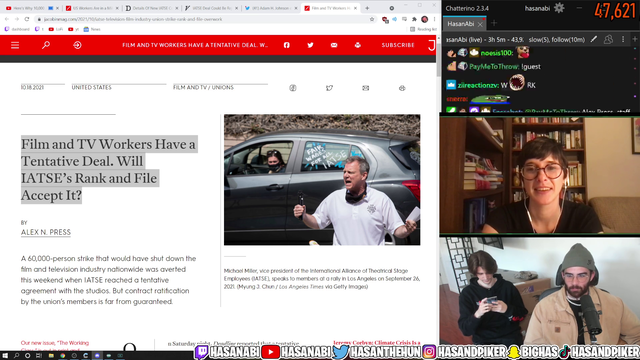Bookmark this page with the star icon
Screen dimensions: 640x360
pyautogui.click(x=372, y=19)
